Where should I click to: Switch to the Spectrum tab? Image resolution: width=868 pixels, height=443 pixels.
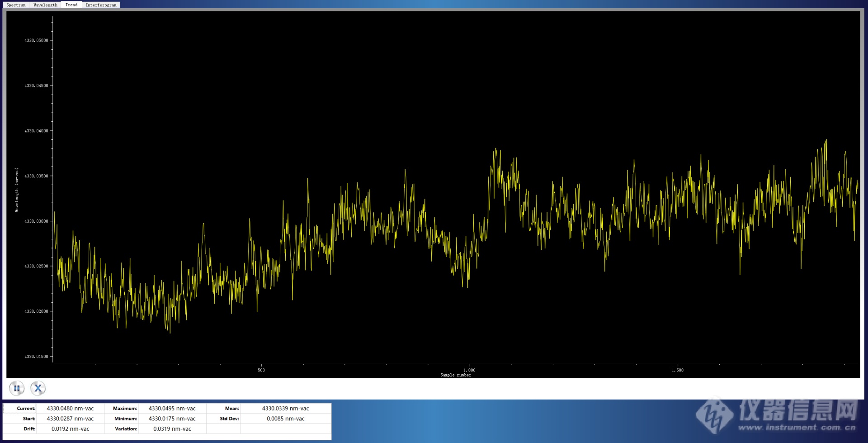click(x=16, y=5)
